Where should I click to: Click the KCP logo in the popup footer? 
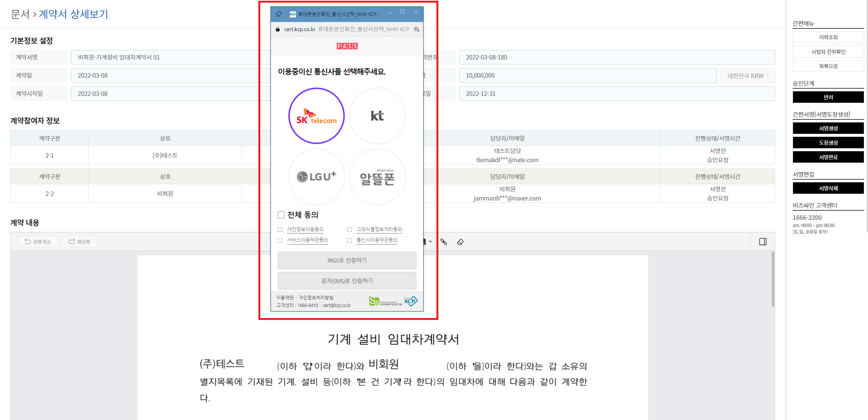point(411,301)
